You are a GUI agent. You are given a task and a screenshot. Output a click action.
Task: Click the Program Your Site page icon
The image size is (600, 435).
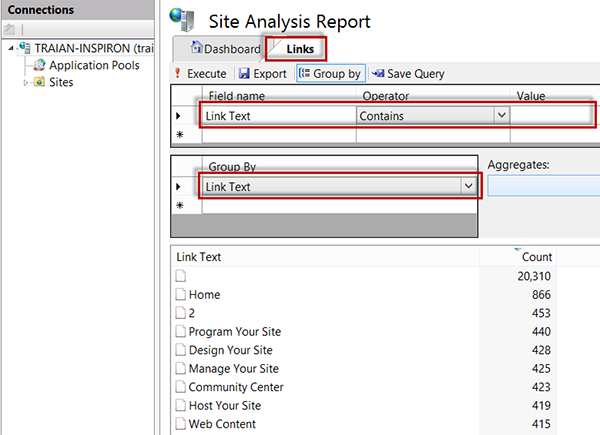pos(181,332)
